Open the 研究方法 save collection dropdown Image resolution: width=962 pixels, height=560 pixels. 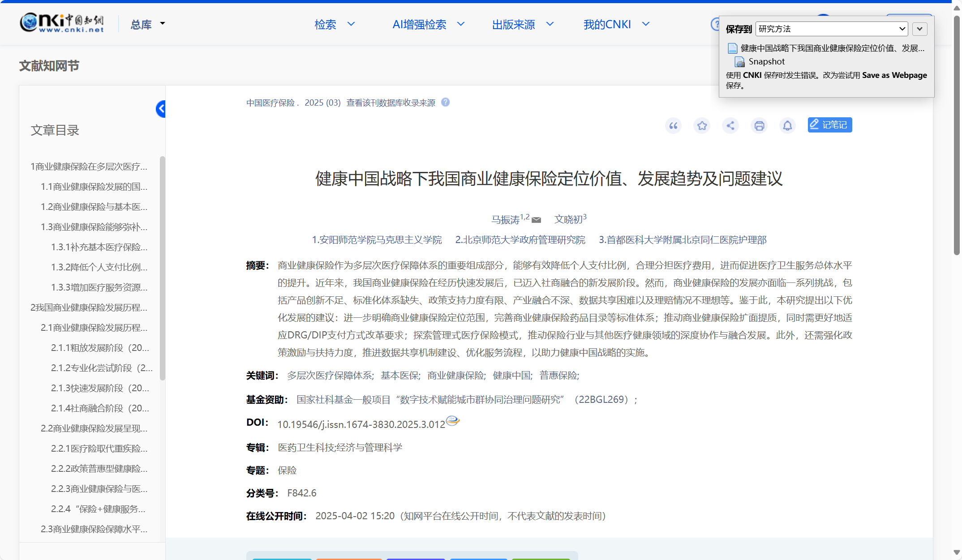[x=832, y=29]
